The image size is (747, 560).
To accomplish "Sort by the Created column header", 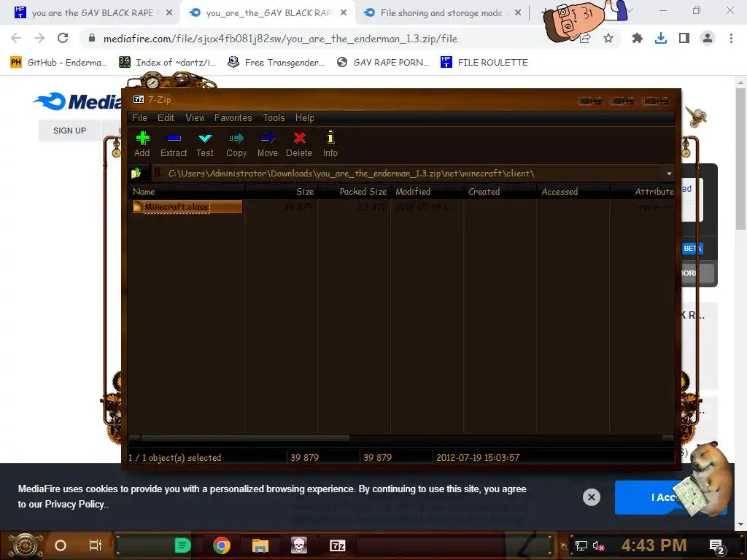I will pos(500,192).
